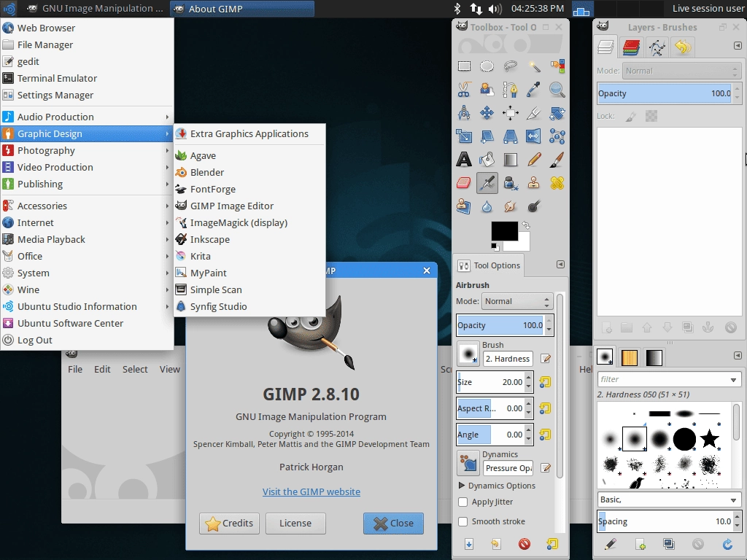Viewport: 747px width, 560px height.
Task: Select the Airbrush tool
Action: (487, 183)
